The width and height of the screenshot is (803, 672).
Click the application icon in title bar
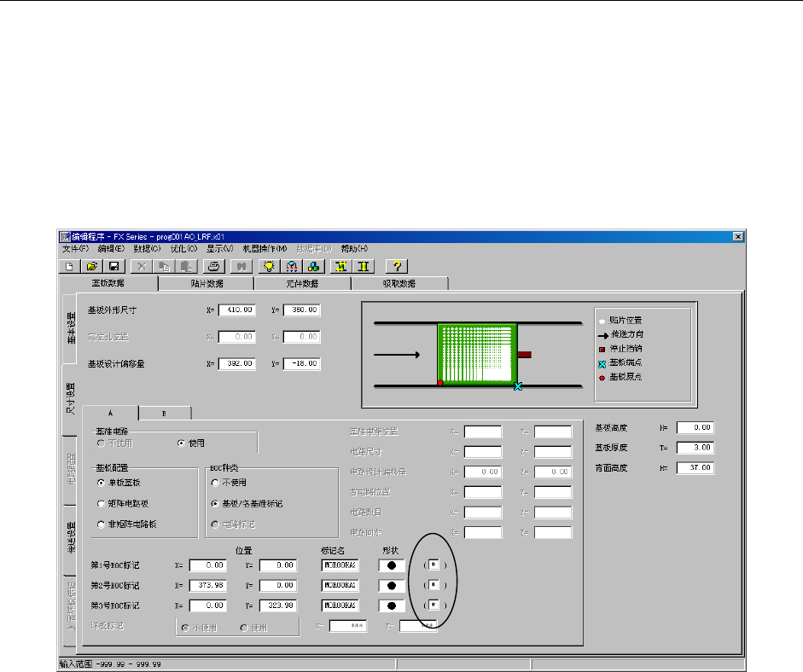click(x=65, y=236)
